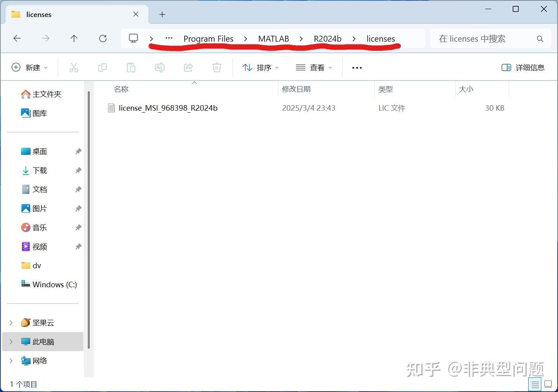This screenshot has height=392, width=558.
Task: Open the See more ellipsis menu in toolbar
Action: tap(357, 68)
